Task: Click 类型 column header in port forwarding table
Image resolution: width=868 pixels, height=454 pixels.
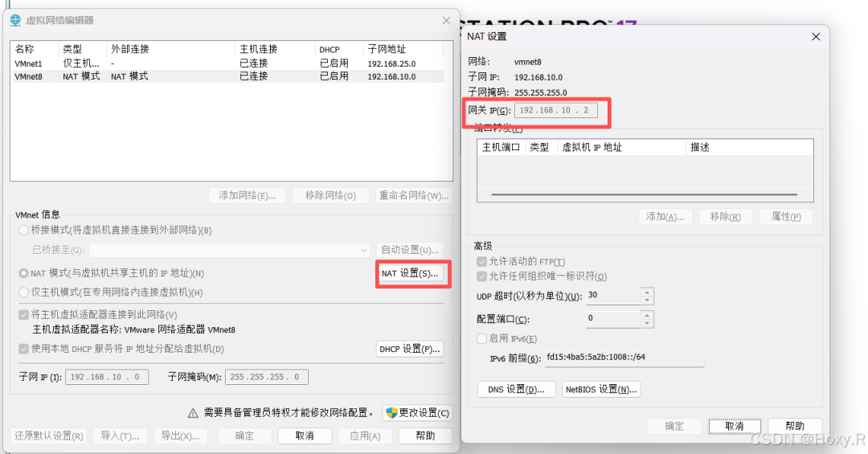Action: pos(540,147)
